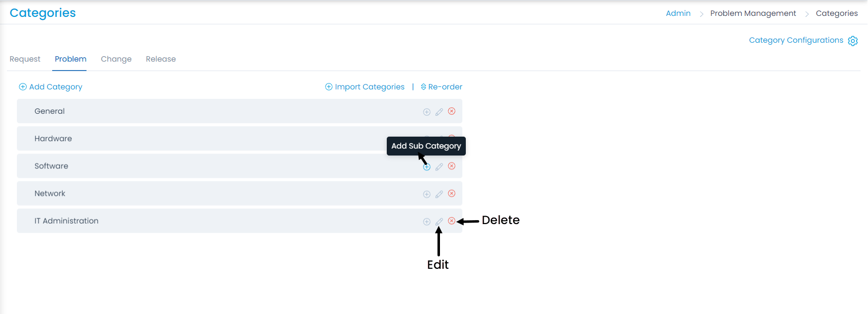The height and width of the screenshot is (314, 868).
Task: Click Add Category link
Action: tap(51, 87)
